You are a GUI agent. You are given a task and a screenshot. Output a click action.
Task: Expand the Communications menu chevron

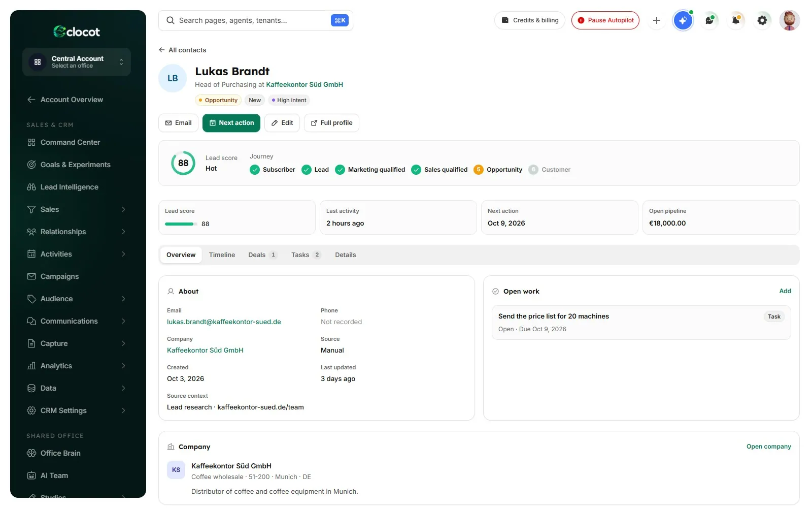coord(123,321)
